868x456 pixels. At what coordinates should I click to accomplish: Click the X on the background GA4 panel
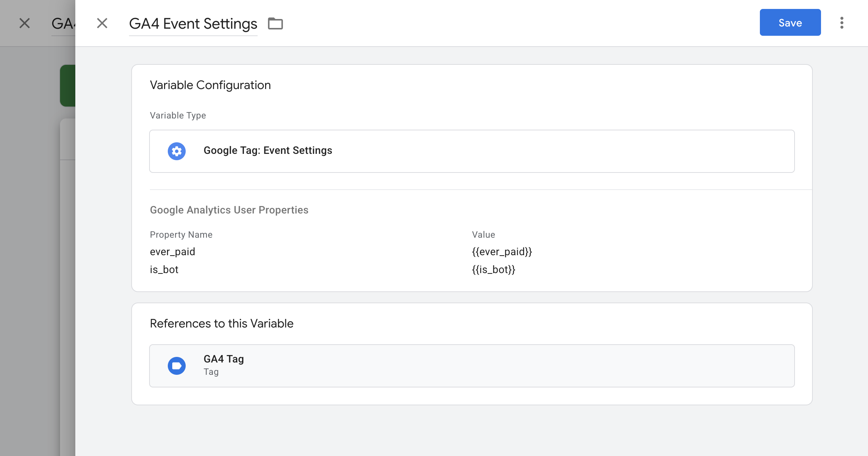tap(25, 23)
